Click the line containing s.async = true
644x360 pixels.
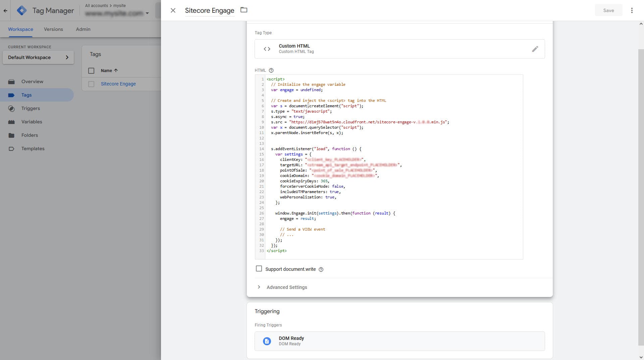click(x=288, y=117)
